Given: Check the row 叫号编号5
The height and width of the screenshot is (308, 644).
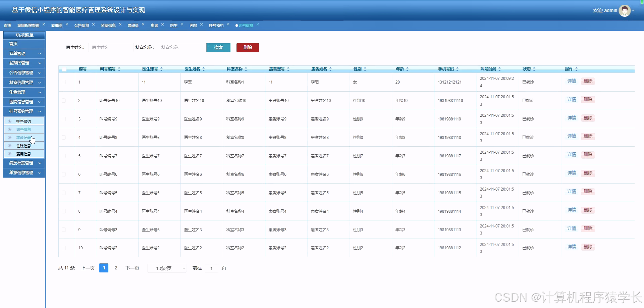Looking at the screenshot, I should 64,193.
